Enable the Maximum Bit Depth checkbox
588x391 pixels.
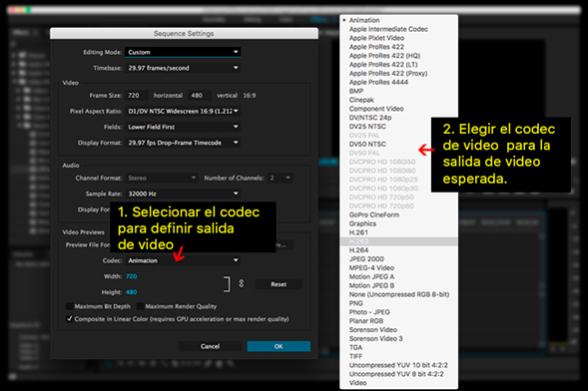[69, 306]
